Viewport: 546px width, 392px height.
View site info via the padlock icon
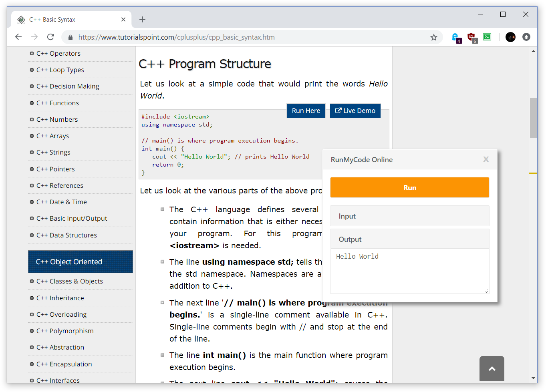tap(71, 37)
